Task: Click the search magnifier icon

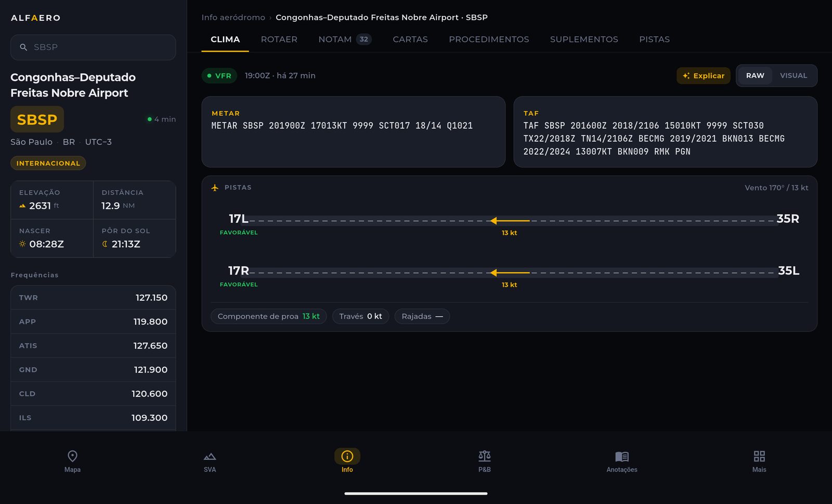Action: [x=23, y=47]
